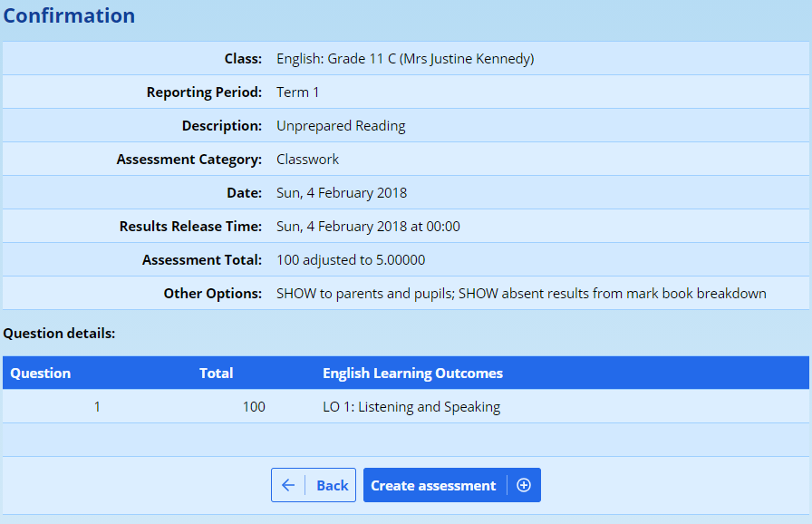Click the Total column header
This screenshot has height=524, width=812.
pyautogui.click(x=216, y=373)
